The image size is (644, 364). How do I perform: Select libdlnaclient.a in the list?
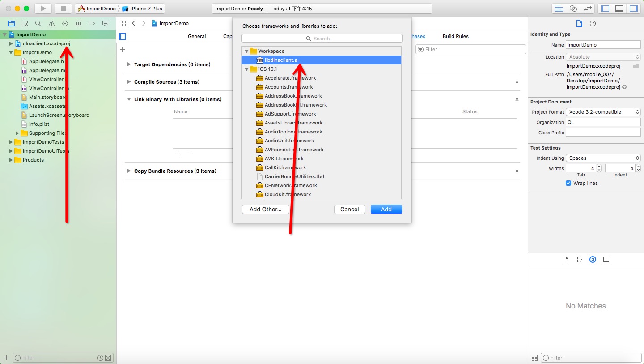coord(321,60)
